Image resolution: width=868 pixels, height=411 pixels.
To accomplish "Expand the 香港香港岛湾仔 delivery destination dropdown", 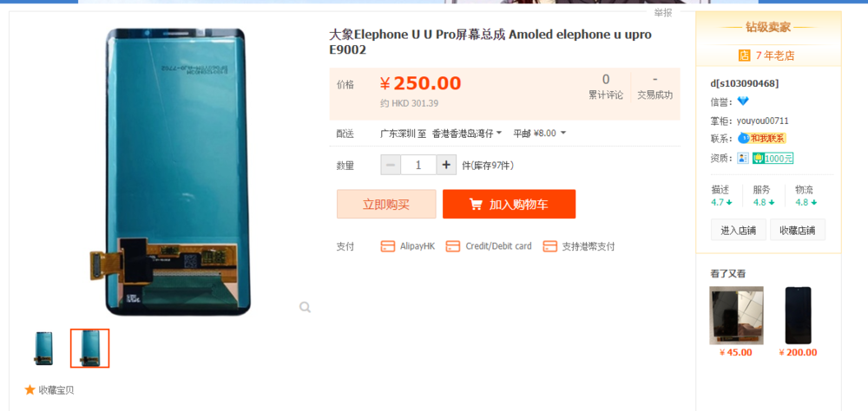I will click(467, 134).
